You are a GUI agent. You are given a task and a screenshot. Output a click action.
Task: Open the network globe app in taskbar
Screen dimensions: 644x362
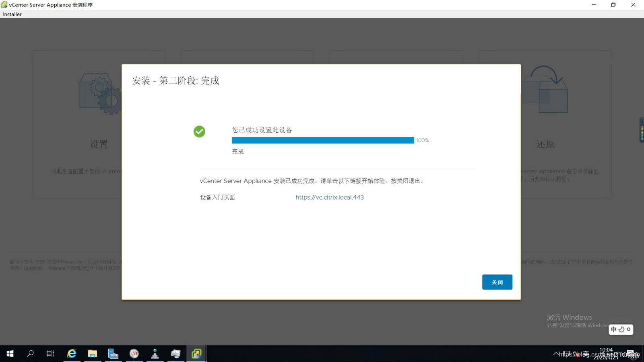(155, 354)
